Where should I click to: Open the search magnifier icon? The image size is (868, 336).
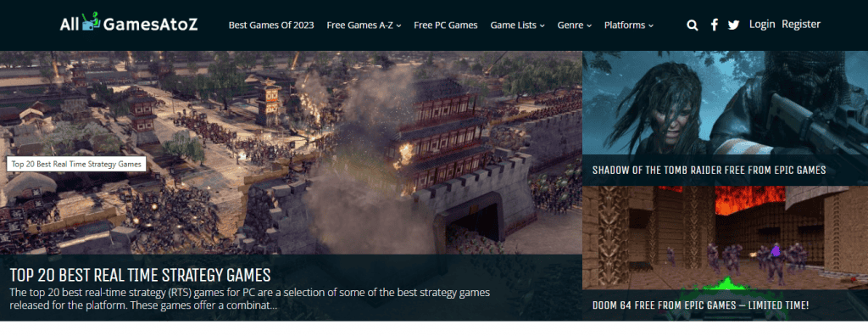point(692,25)
